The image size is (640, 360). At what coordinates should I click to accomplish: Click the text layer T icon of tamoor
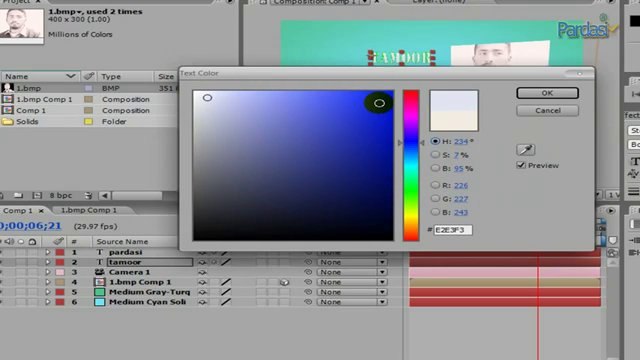click(100, 262)
